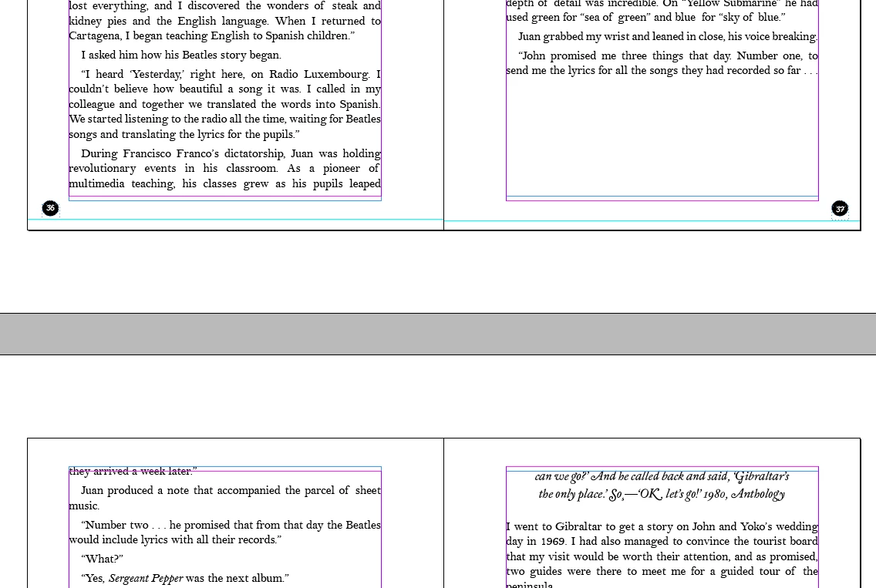Click the line starting "revolutionary events in his classroom"
Image resolution: width=876 pixels, height=588 pixels.
tap(224, 168)
